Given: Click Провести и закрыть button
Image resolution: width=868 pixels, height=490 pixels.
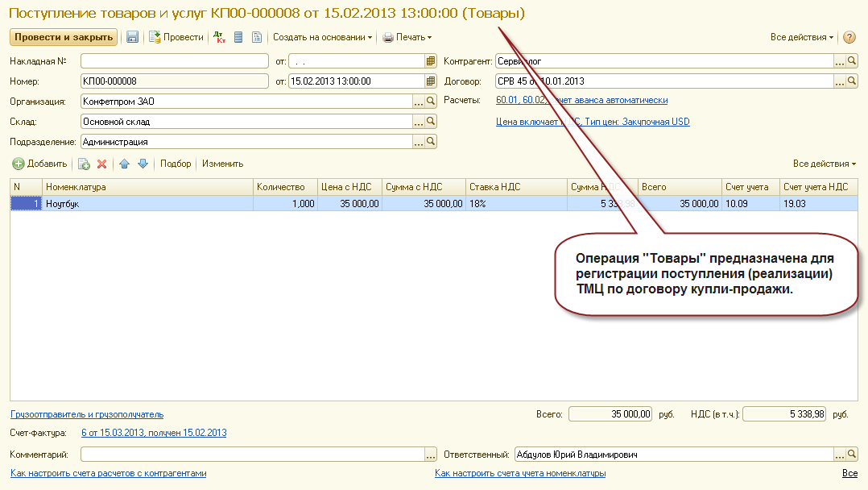Looking at the screenshot, I should (x=64, y=37).
